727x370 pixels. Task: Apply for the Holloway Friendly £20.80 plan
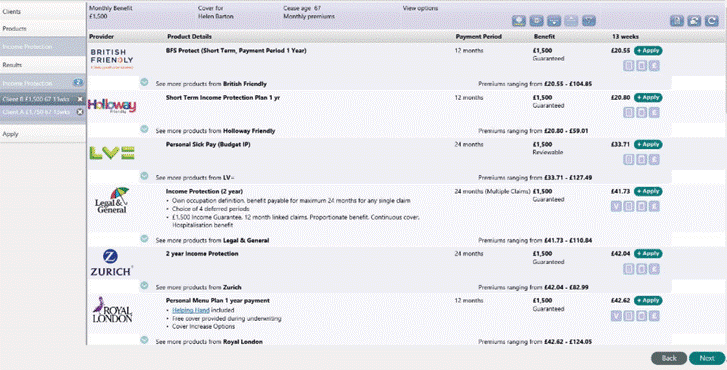point(648,97)
